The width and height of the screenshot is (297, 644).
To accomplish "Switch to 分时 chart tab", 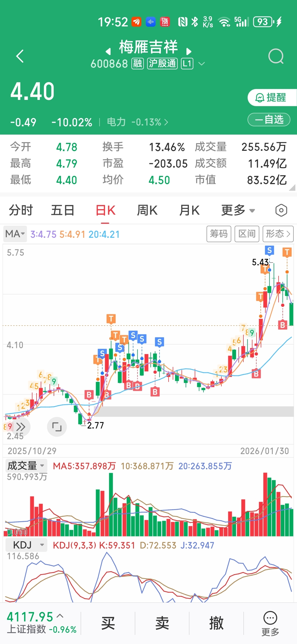I will click(x=21, y=211).
